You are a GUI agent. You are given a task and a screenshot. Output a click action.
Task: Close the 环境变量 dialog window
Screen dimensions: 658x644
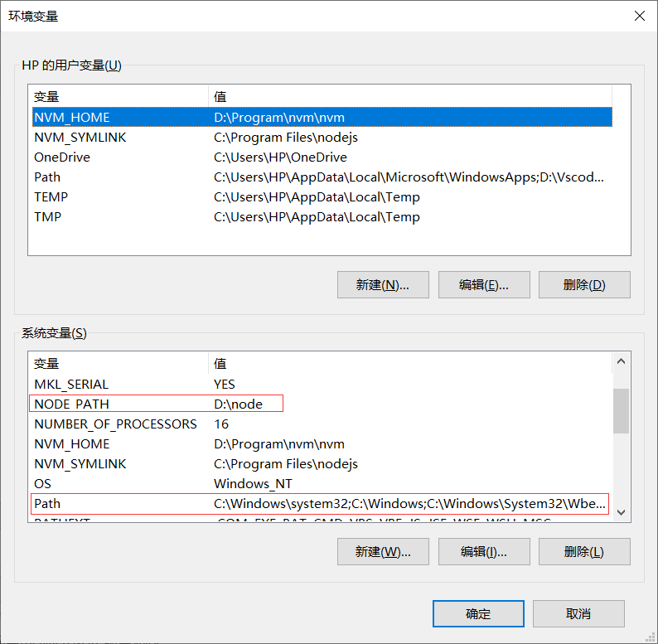(x=638, y=16)
